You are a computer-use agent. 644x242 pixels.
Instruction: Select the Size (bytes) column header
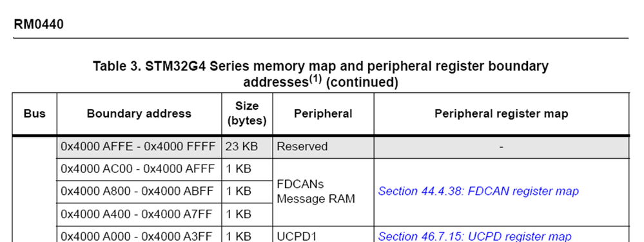tap(247, 114)
